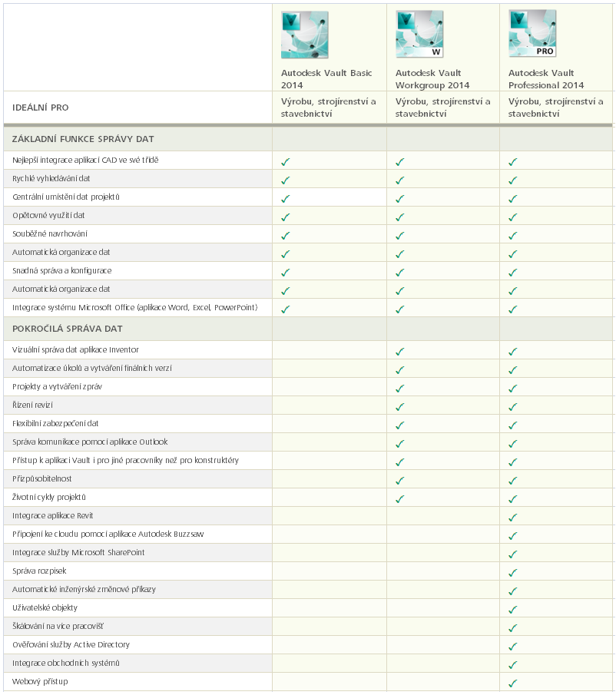Click the Ověřování služby Active Directory row
The height and width of the screenshot is (695, 616).
(x=309, y=644)
